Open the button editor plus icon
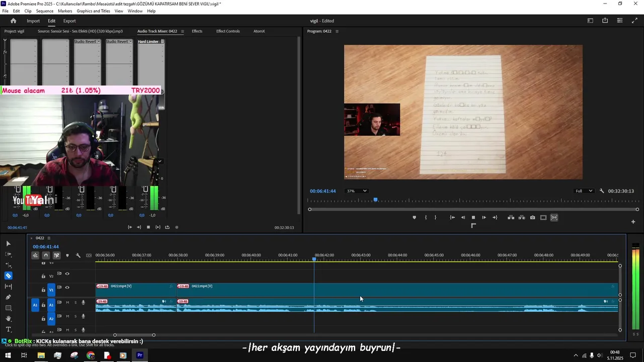The image size is (644, 362). point(633,222)
